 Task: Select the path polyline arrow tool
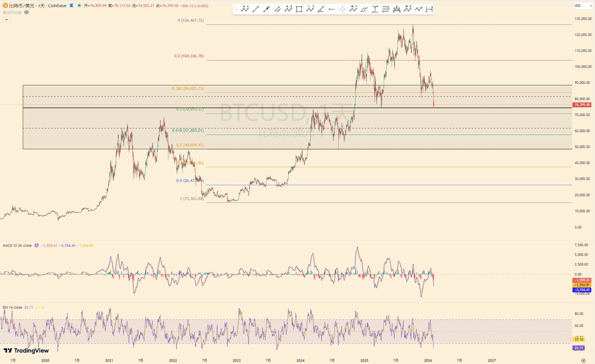coord(418,9)
